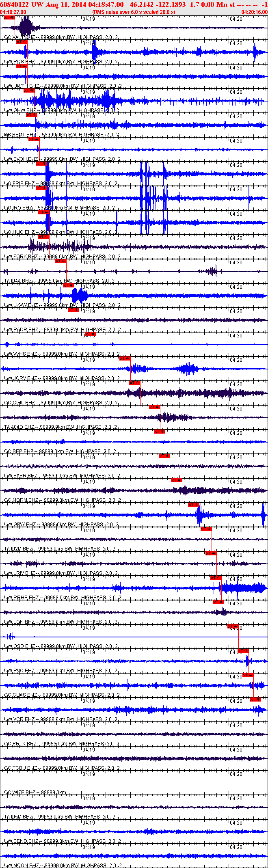Image resolution: width=268 pixels, height=868 pixels.
Task: Click the red pick flag on UW.RVC trace
Action: 243,651
